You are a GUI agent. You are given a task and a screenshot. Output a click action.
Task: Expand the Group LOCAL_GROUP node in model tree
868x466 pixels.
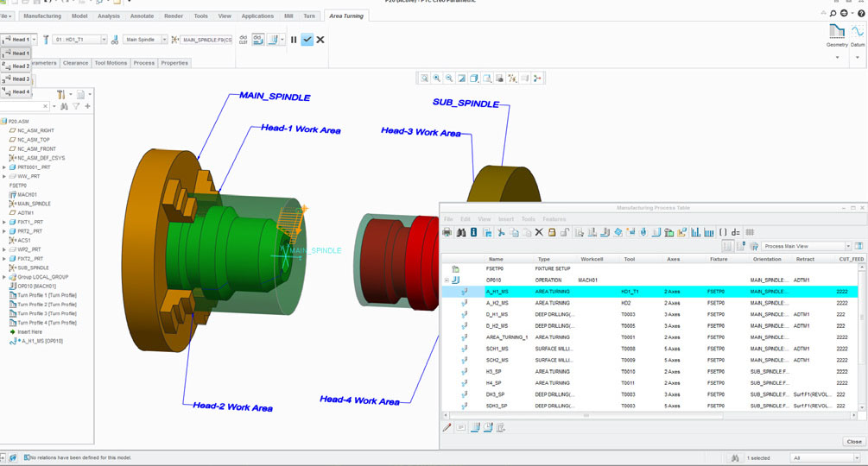pos(4,277)
